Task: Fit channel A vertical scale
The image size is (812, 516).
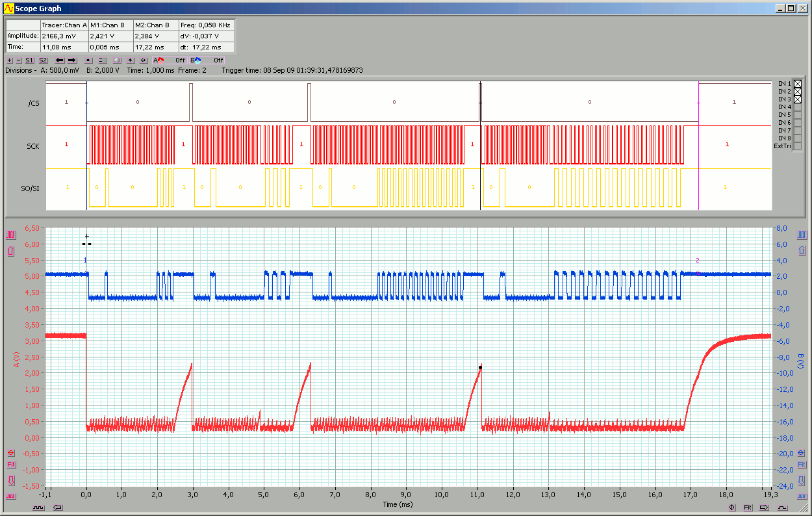Action: [10, 465]
